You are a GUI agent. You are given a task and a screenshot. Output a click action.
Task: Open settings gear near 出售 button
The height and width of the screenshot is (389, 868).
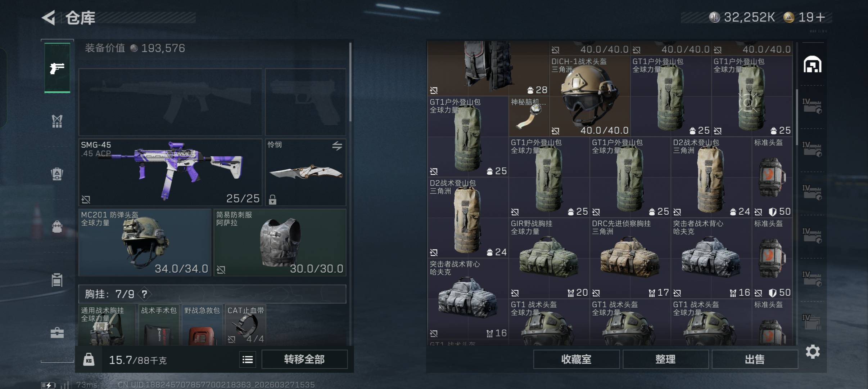coord(813,352)
